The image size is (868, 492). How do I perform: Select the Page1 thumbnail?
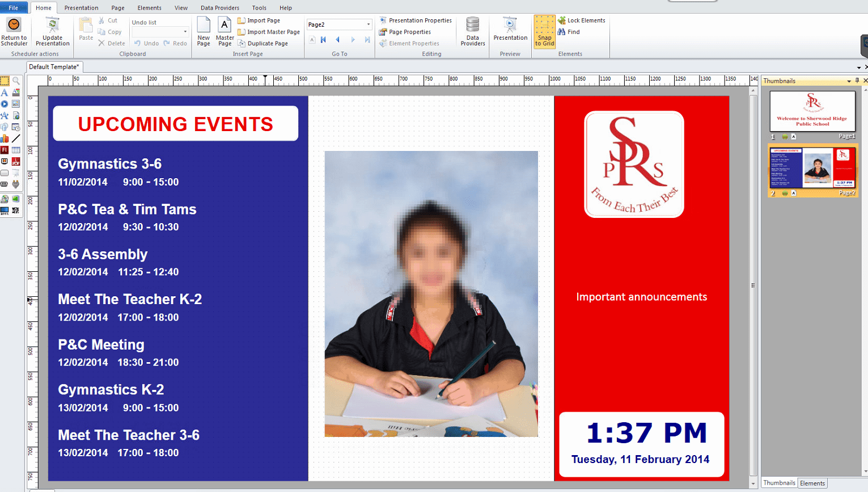[812, 112]
